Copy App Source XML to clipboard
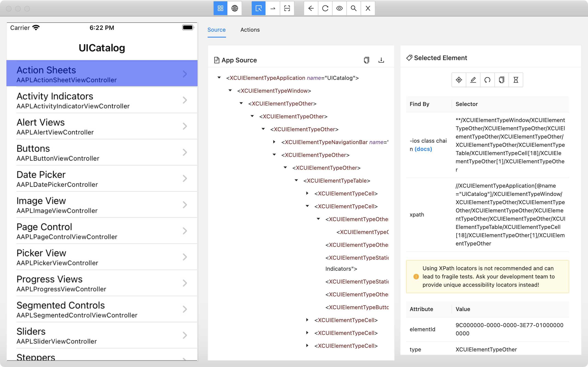588x367 pixels. 366,60
